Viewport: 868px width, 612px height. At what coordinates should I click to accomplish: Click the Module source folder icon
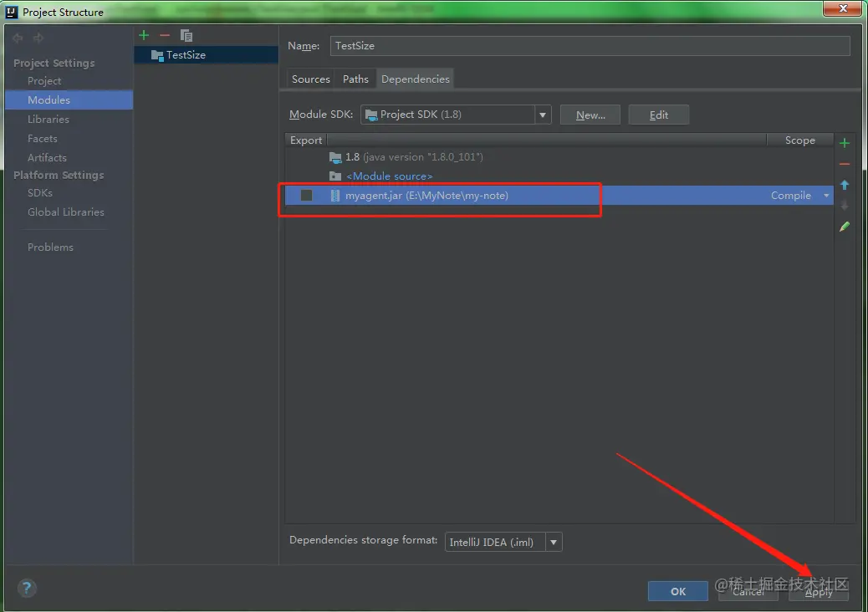[335, 176]
